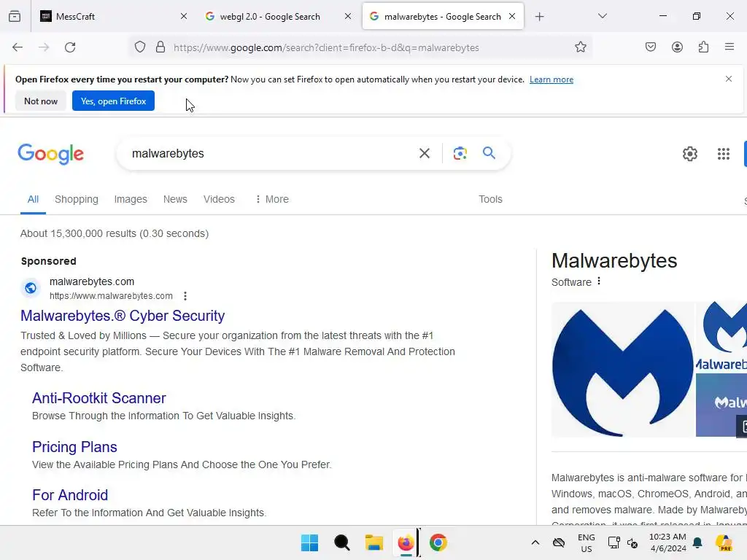Open the Learn more link

coord(551,79)
